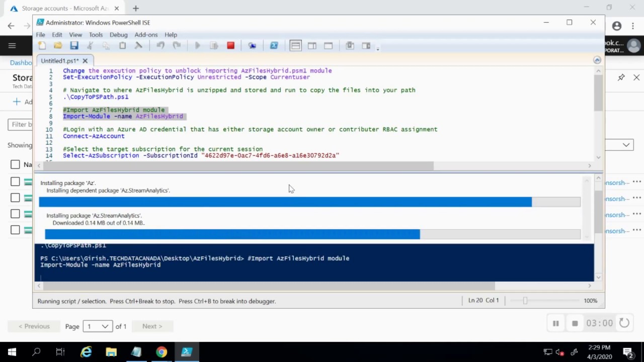Open Internet Explorer from the taskbar
Screen dimensions: 644x362
pos(86,352)
